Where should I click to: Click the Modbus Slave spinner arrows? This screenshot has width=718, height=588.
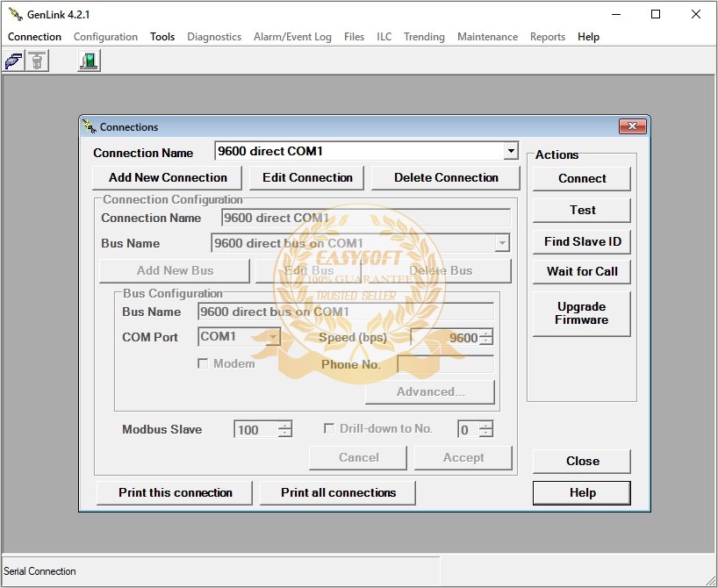tap(284, 429)
